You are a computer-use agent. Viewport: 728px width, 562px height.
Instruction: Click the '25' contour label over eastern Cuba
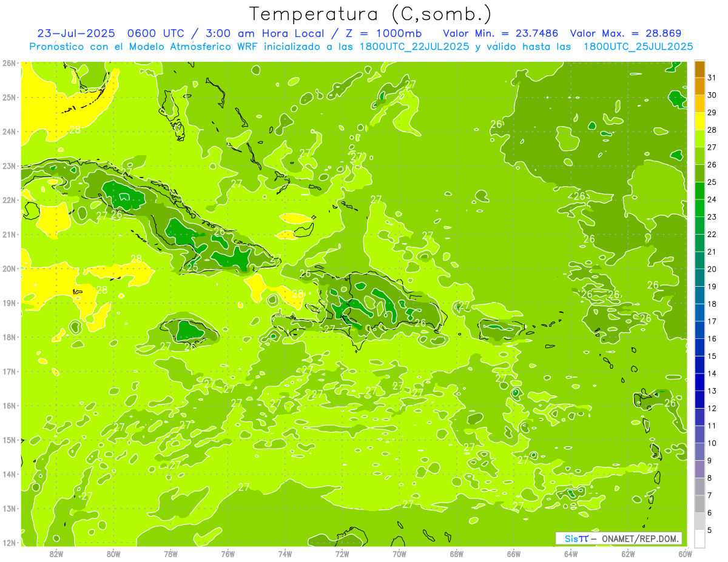pyautogui.click(x=192, y=267)
